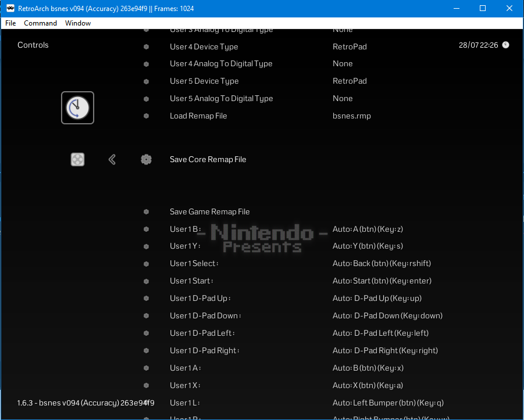Click the bullet icon for User 1 D-Pad Down
524x420 pixels.
tap(146, 315)
